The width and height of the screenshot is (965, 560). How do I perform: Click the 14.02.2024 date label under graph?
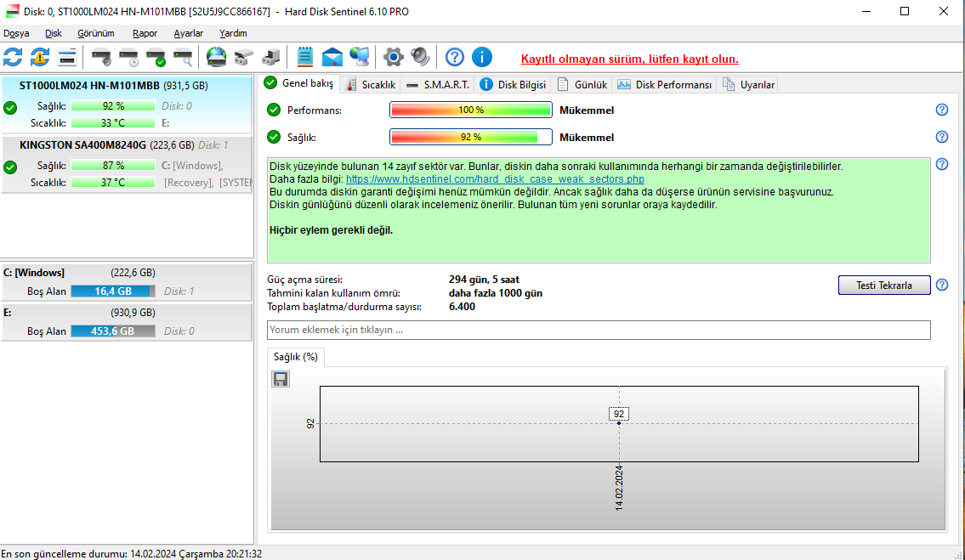[x=619, y=489]
